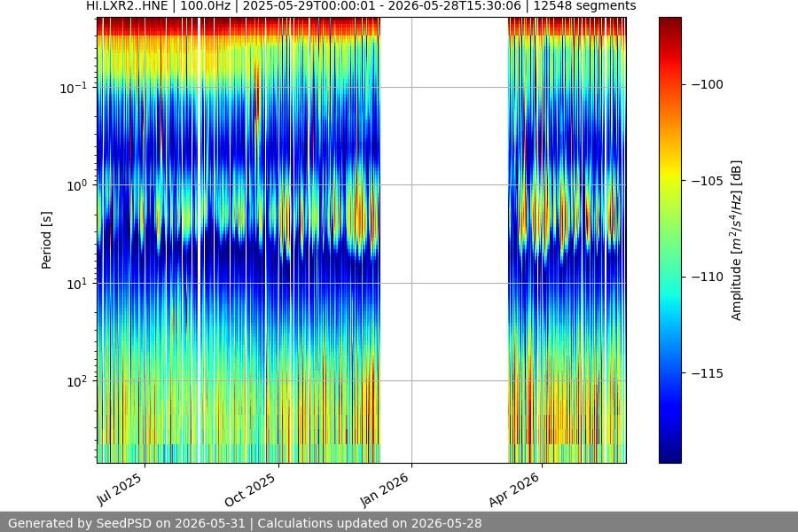Click the dark red top of the colorbar
The height and width of the screenshot is (532, 798).
[669, 23]
